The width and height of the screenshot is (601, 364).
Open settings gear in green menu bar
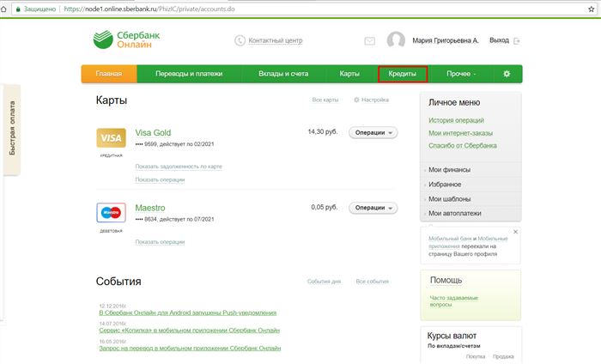click(x=507, y=74)
